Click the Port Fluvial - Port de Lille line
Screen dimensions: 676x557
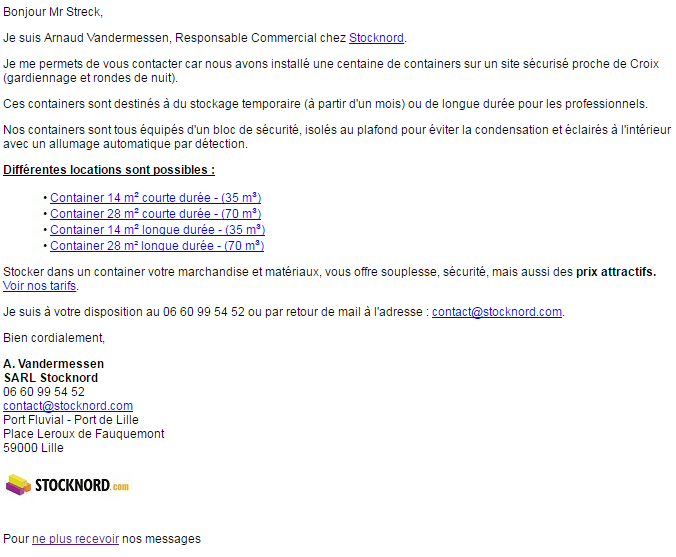71,419
